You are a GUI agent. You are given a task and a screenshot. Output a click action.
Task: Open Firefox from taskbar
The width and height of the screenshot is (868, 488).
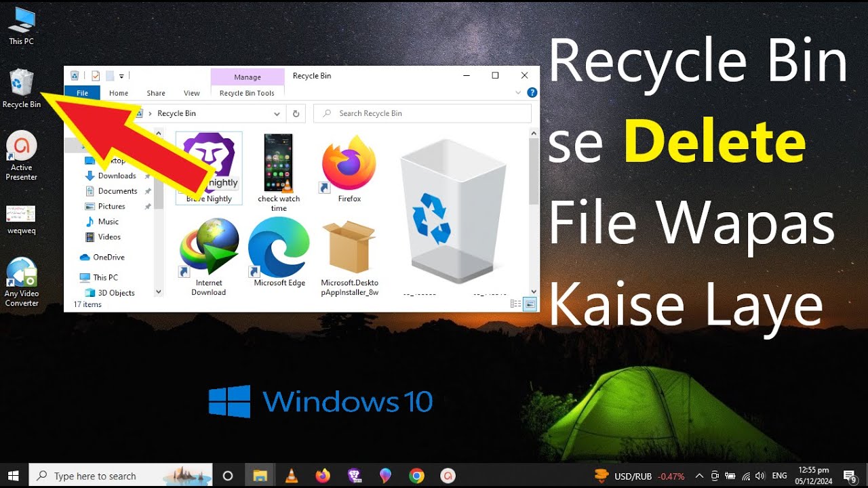323,476
